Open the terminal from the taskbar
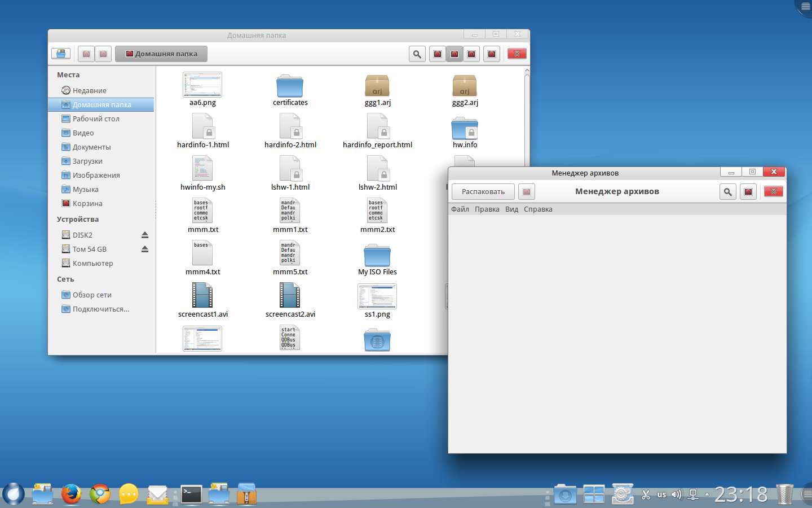Viewport: 812px width, 508px height. click(x=191, y=494)
